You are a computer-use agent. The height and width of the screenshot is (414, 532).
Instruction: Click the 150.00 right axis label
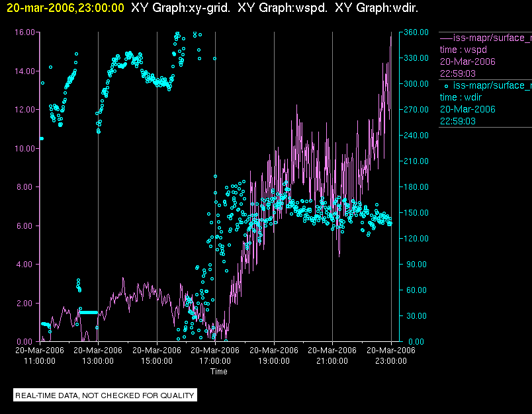click(x=416, y=212)
